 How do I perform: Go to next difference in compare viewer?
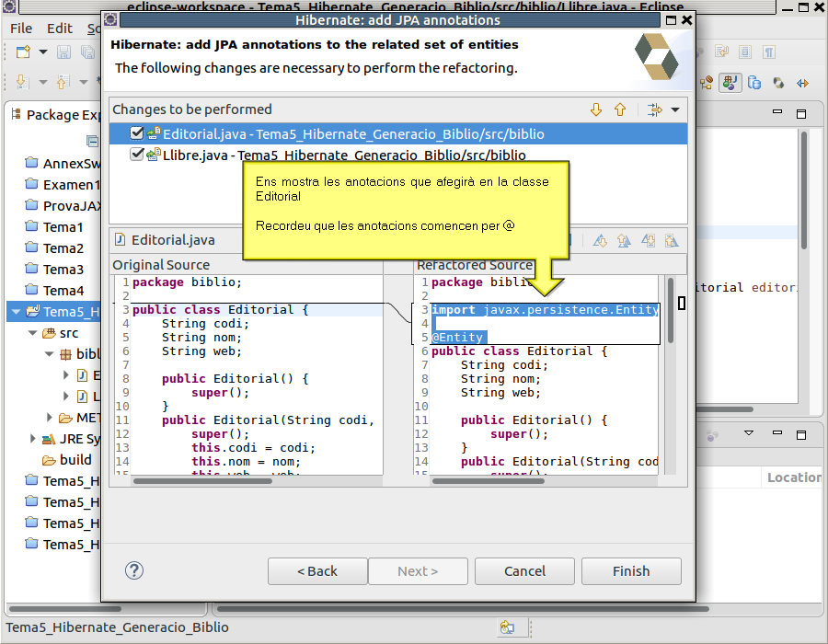point(600,241)
